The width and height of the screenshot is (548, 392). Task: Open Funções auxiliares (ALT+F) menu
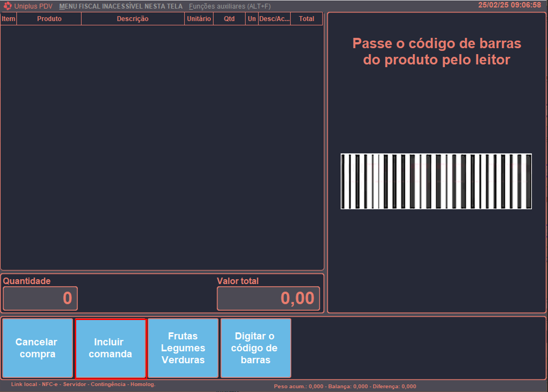(x=229, y=6)
